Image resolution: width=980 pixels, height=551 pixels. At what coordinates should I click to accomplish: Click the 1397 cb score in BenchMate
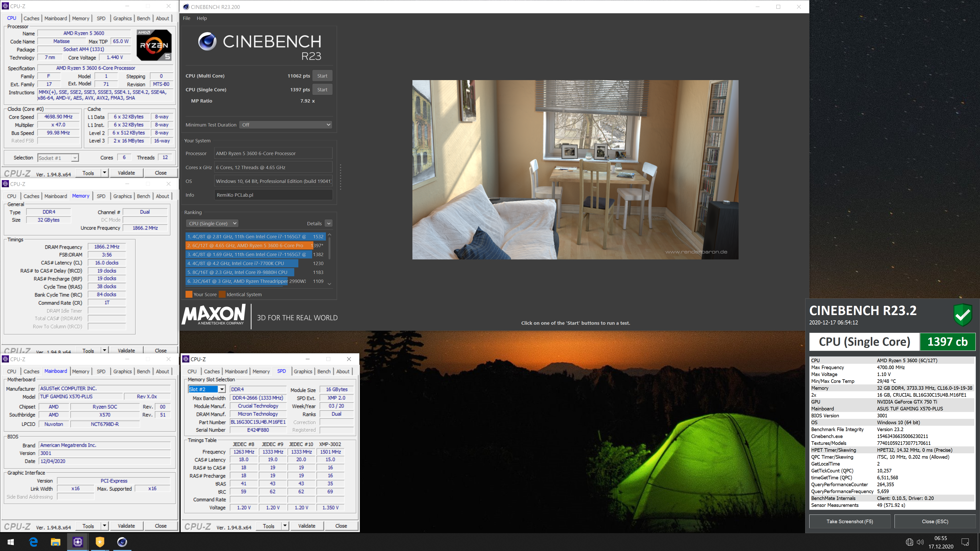[947, 342]
